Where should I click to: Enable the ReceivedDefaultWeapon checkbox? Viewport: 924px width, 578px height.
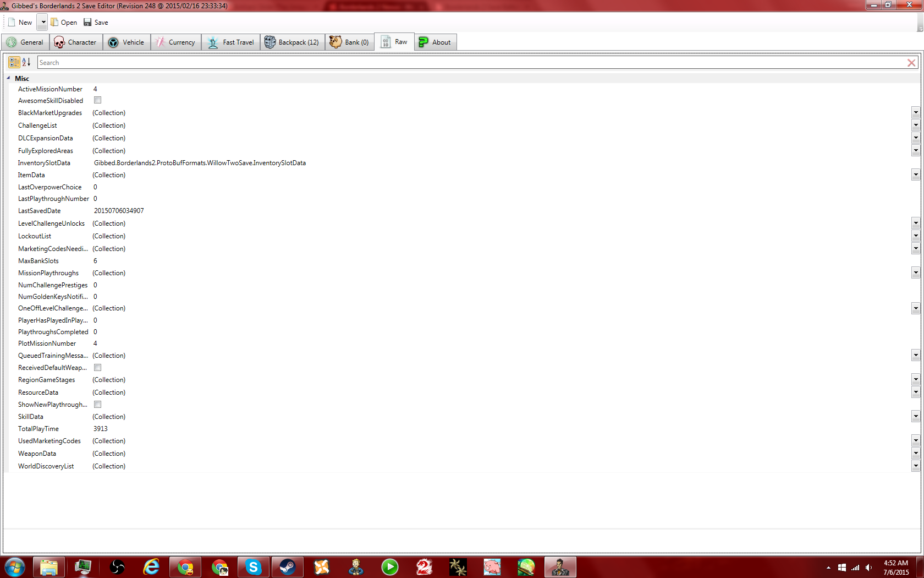coord(97,367)
